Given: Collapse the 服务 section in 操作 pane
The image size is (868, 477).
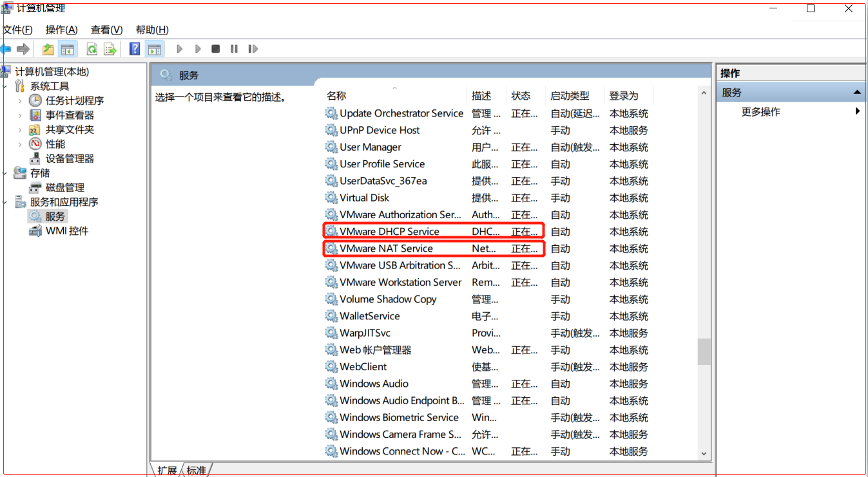Looking at the screenshot, I should 857,93.
